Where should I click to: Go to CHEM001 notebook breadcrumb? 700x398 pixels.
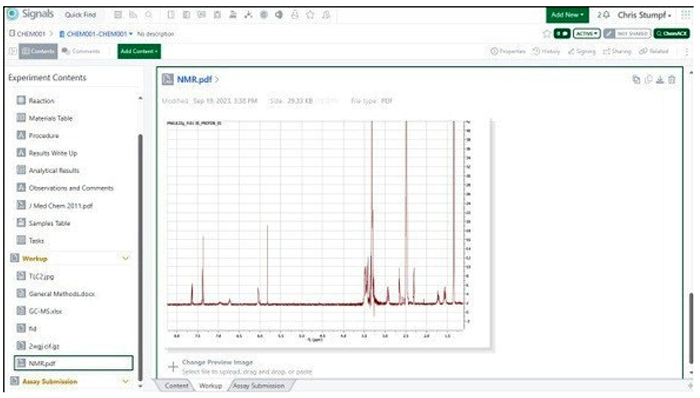click(28, 34)
